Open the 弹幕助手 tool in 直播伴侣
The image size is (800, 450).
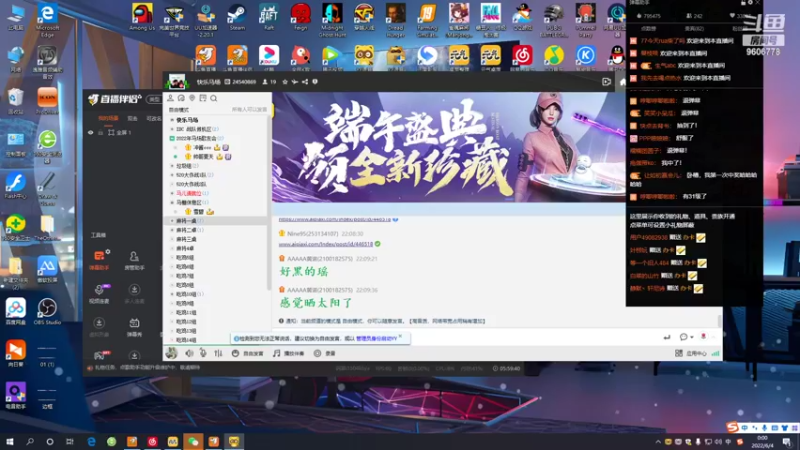pyautogui.click(x=99, y=259)
